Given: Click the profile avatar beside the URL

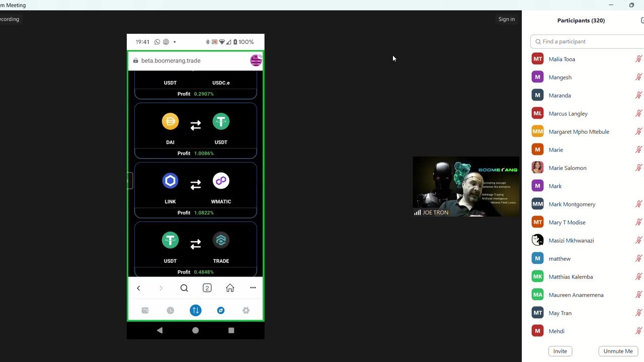Looking at the screenshot, I should [x=256, y=60].
